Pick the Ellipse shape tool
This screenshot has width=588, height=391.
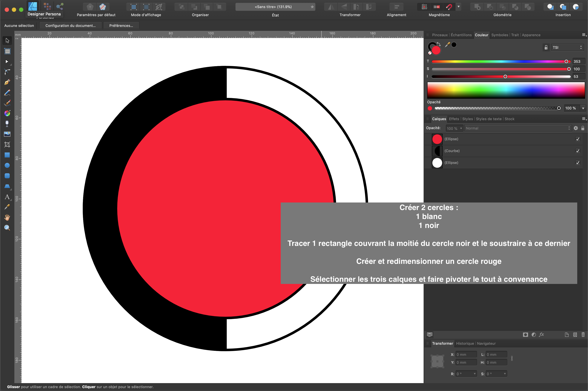7,166
